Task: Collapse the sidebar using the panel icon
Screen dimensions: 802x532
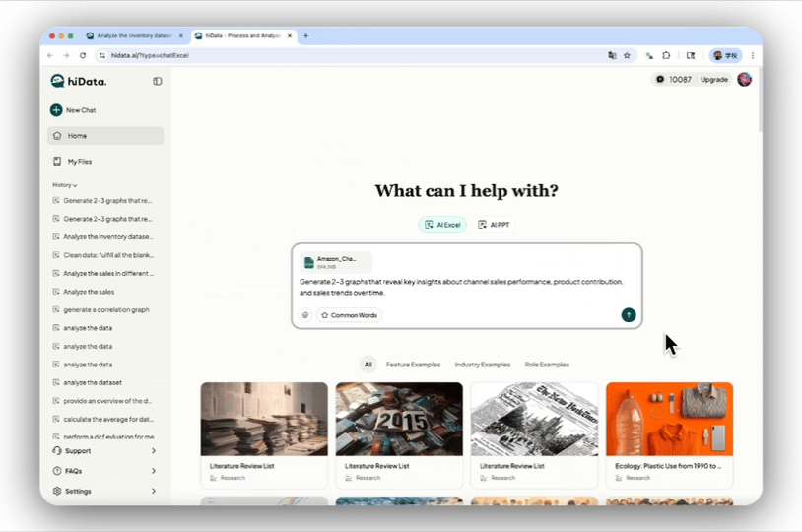Action: pos(158,81)
